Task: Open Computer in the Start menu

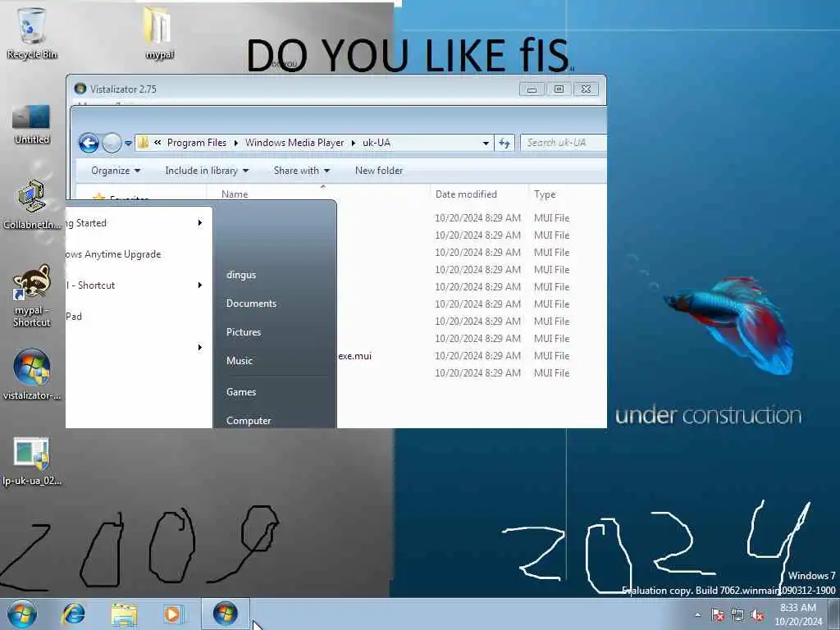Action: [x=248, y=421]
